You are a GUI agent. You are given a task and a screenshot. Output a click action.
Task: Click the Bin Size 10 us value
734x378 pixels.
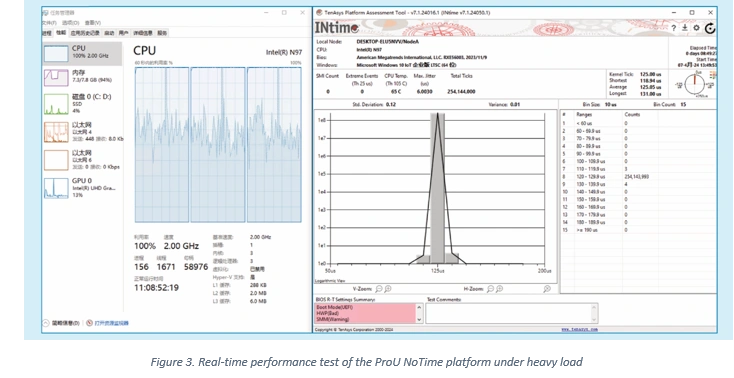[611, 104]
